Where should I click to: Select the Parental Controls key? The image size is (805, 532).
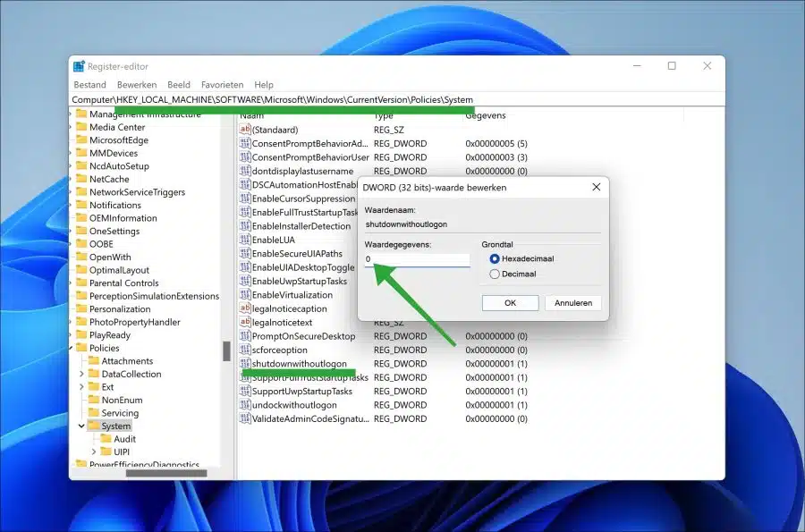click(123, 283)
